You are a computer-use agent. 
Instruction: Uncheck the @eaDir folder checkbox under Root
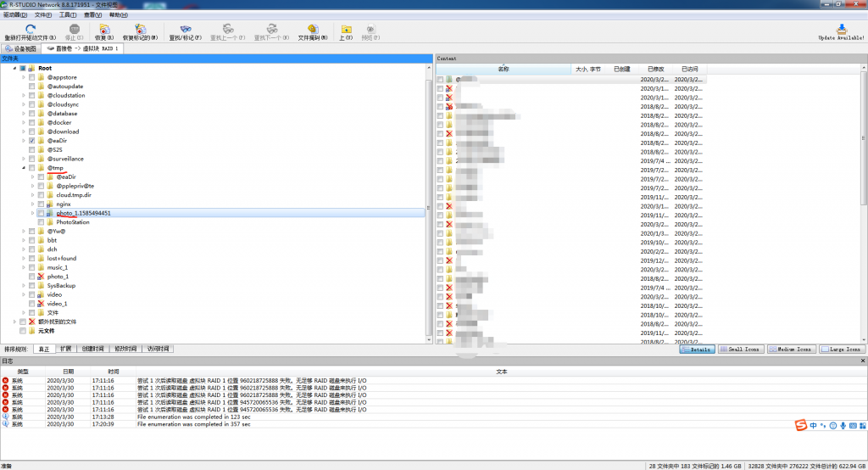click(32, 141)
